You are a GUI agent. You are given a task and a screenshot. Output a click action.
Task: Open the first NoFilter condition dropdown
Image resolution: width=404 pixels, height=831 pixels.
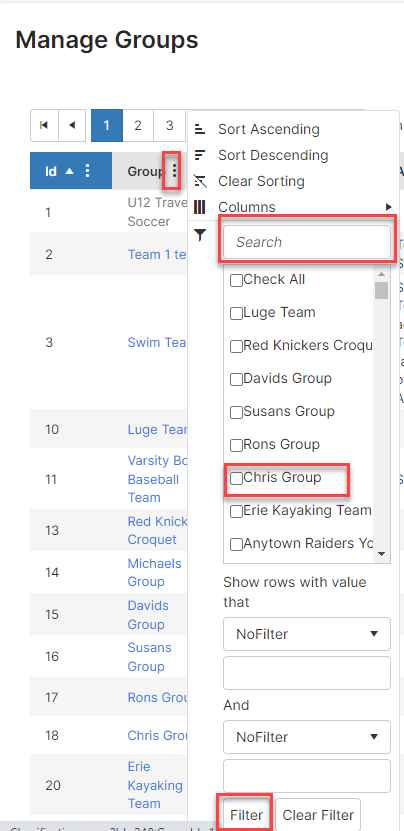[307, 634]
